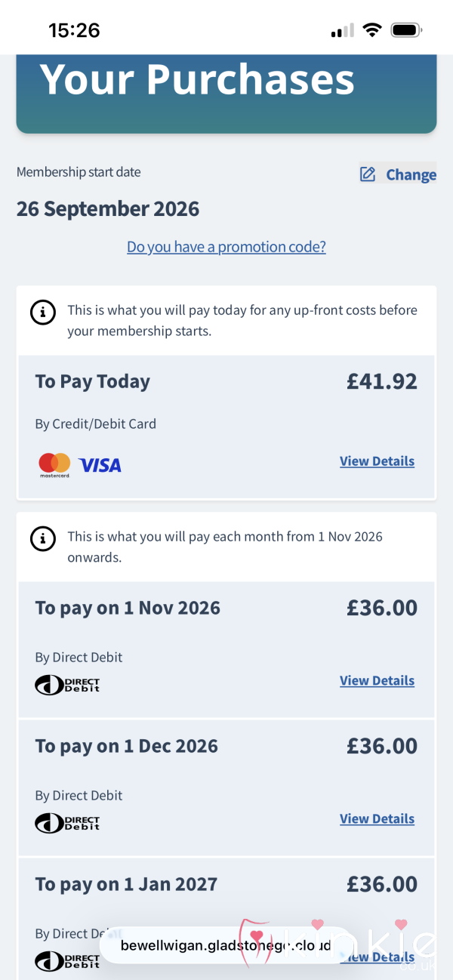
Task: Click the info icon above To Pay Today
Action: click(x=42, y=312)
